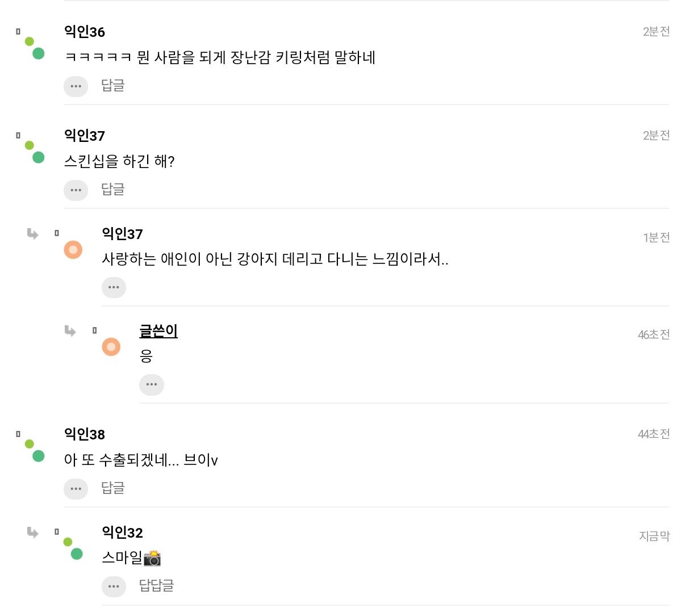This screenshot has height=616, width=681.
Task: Open the 익인38 username
Action: (x=85, y=434)
